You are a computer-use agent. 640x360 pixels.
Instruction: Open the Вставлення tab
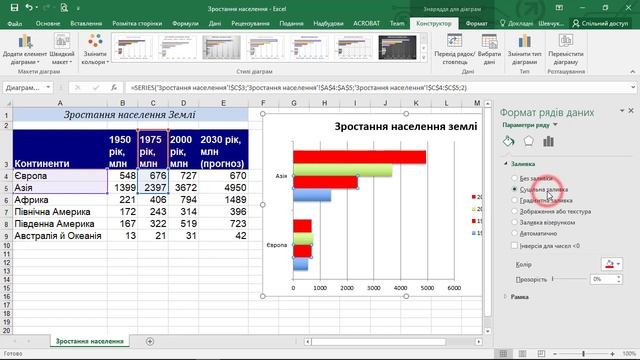click(86, 24)
